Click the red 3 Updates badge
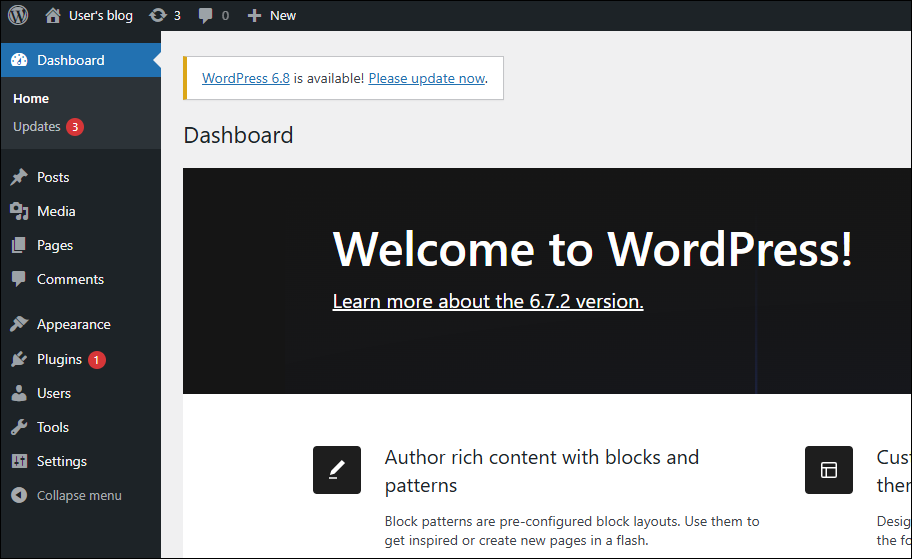 pyautogui.click(x=74, y=127)
